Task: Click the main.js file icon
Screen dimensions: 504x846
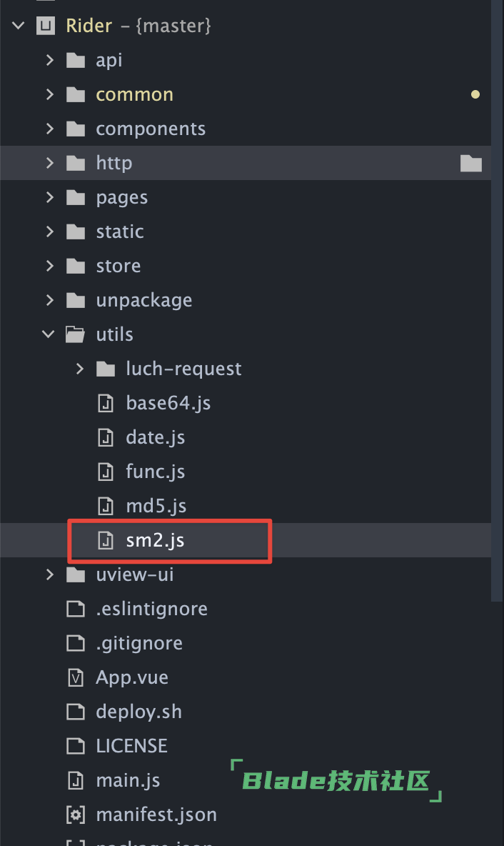Action: click(x=76, y=780)
